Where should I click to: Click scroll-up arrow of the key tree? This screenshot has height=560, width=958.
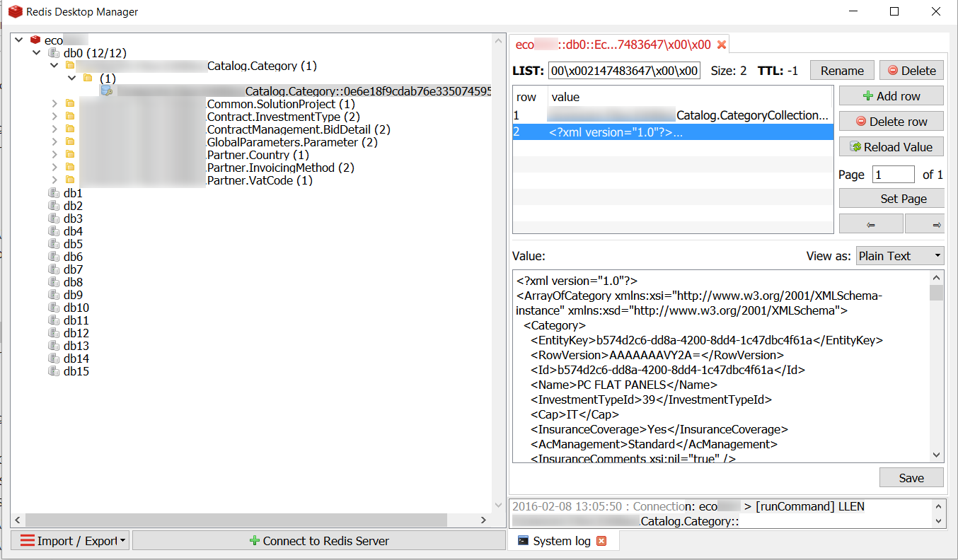[x=498, y=40]
